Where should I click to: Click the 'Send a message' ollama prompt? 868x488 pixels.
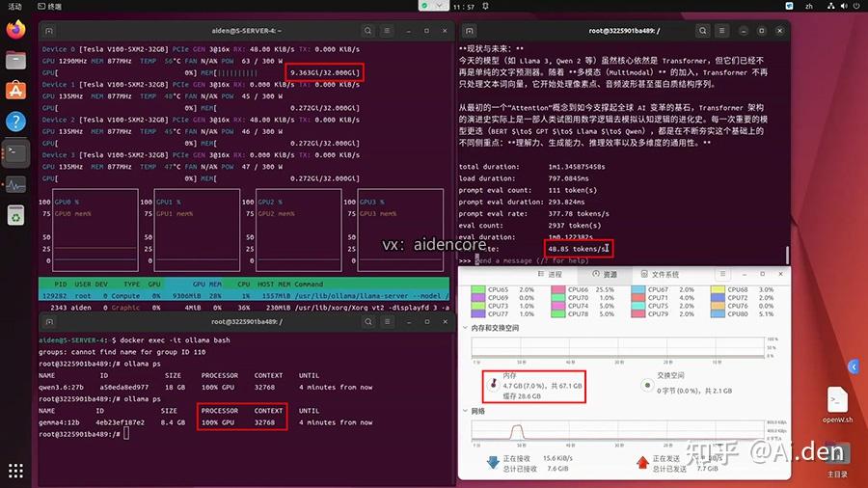531,260
